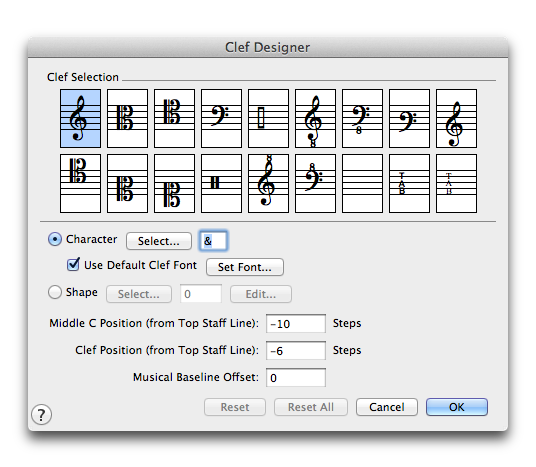536x467 pixels.
Task: Select the Character radio button
Action: tap(55, 239)
